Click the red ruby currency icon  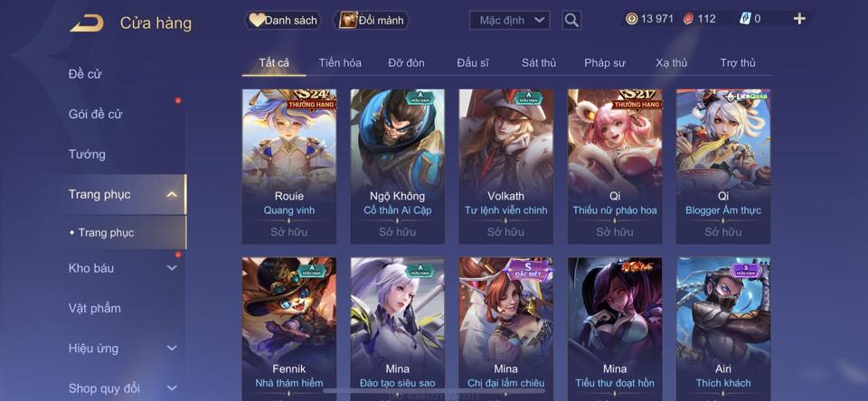pos(688,19)
